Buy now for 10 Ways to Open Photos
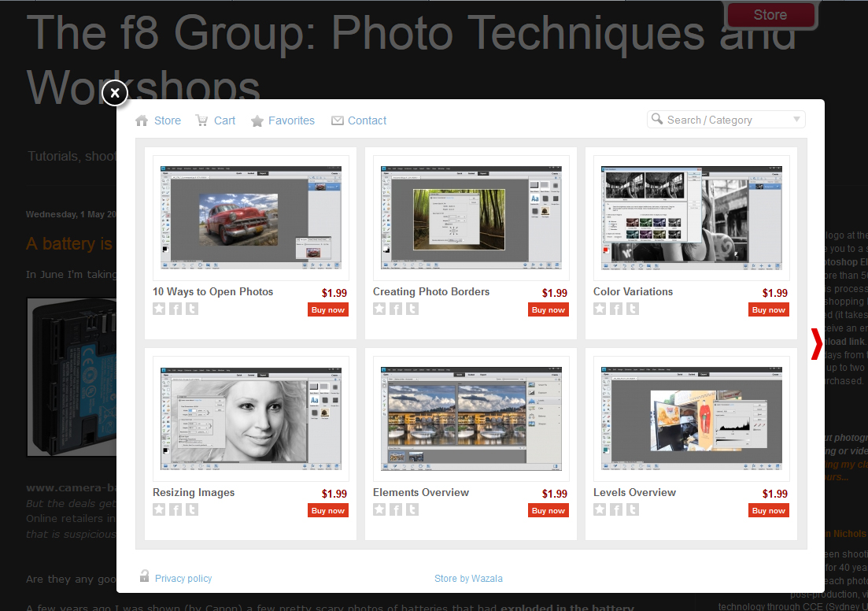The height and width of the screenshot is (611, 868). coord(327,309)
